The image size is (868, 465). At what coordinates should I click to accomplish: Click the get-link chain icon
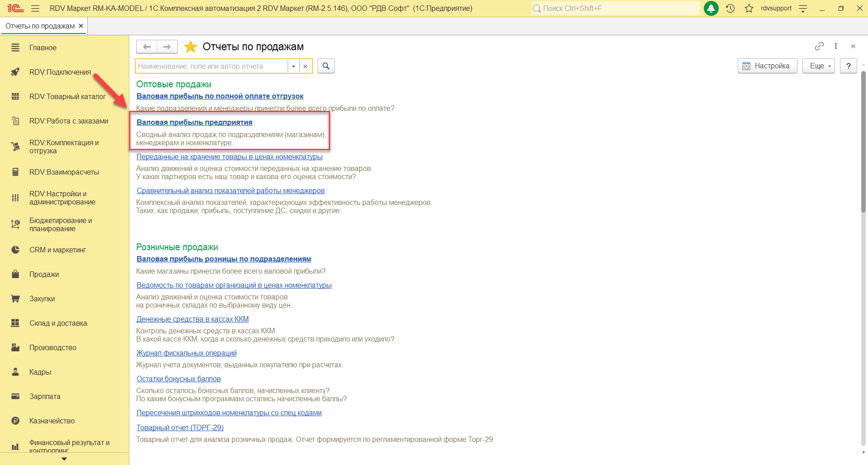pyautogui.click(x=819, y=46)
